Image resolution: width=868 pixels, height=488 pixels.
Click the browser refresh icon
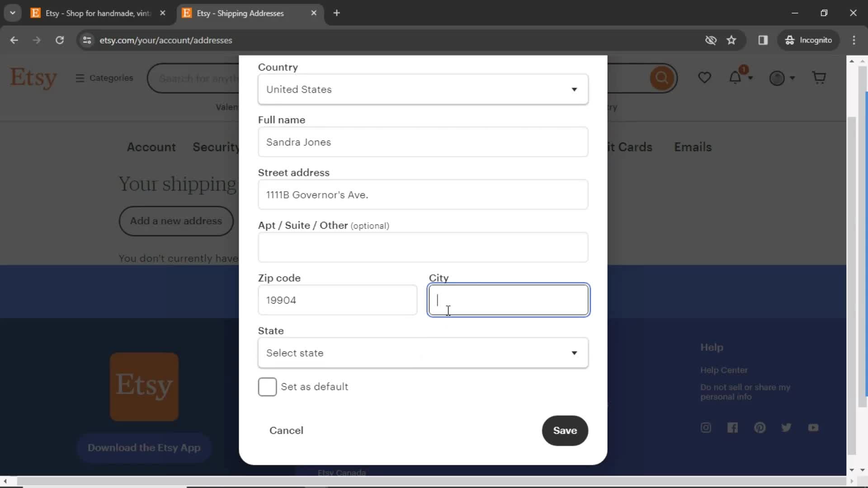coord(60,40)
